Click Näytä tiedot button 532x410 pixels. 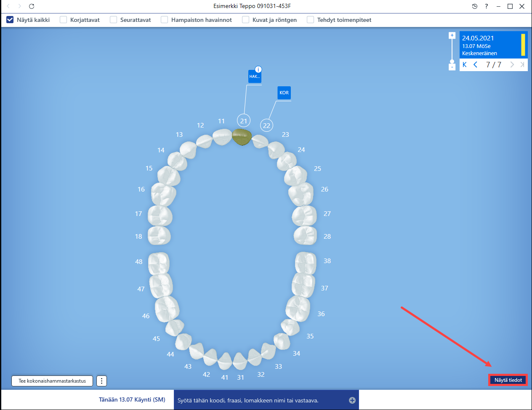point(508,380)
